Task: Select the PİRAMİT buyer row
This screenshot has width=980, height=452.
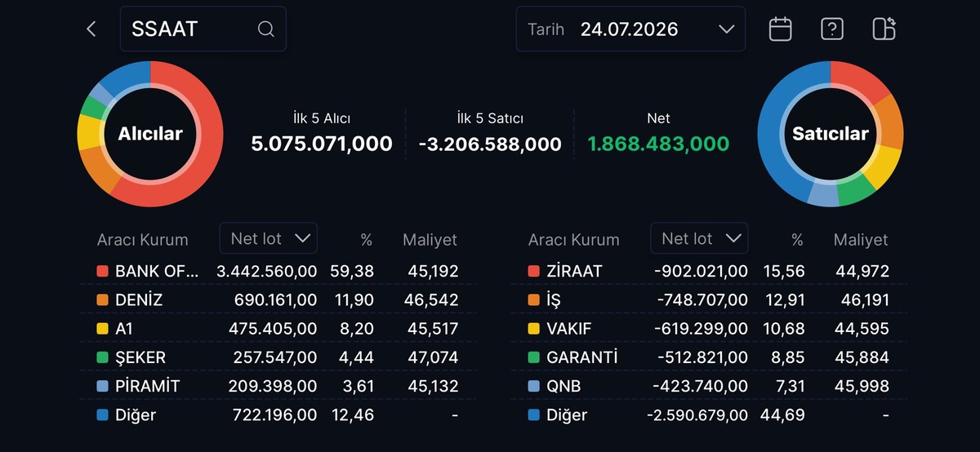Action: [x=278, y=386]
